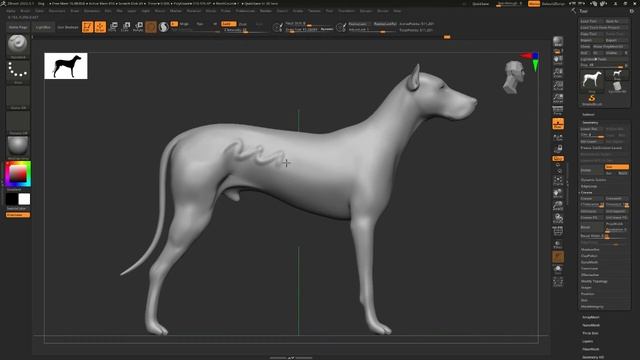The image size is (640, 360).
Task: Toggle Zsub mode
Action: (x=243, y=24)
